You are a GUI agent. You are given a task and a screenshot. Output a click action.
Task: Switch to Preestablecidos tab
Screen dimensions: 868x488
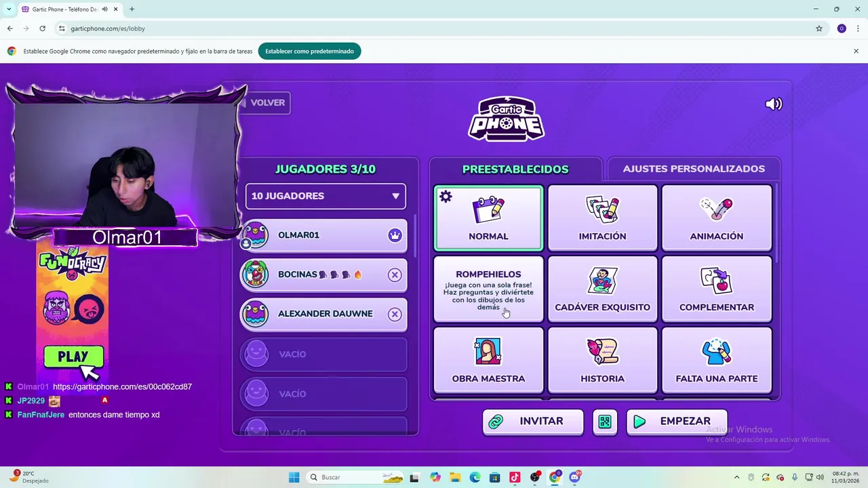[x=515, y=169]
